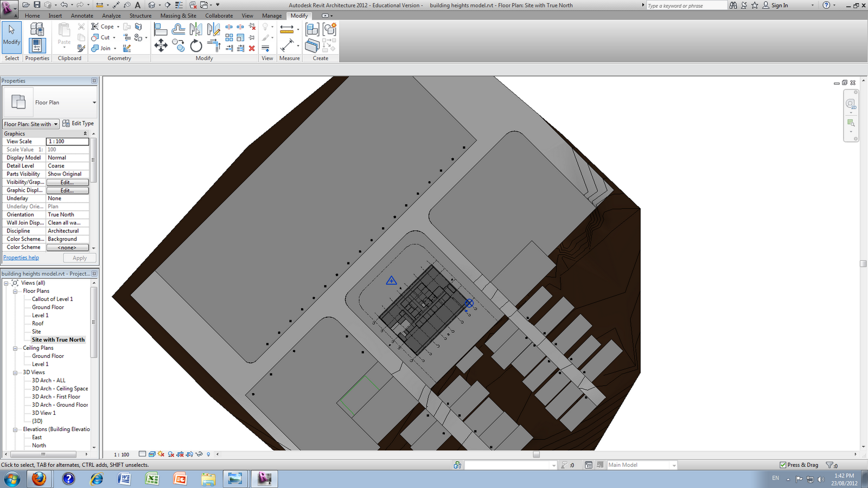This screenshot has width=868, height=488.
Task: Toggle sun path visibility icon
Action: 161,454
